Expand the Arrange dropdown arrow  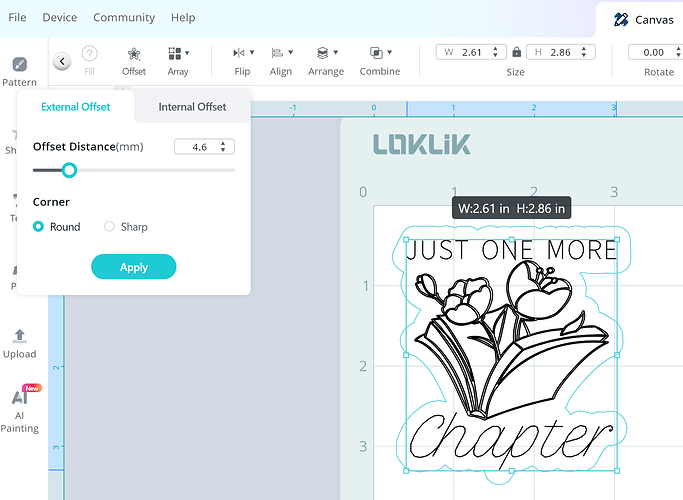pos(336,52)
